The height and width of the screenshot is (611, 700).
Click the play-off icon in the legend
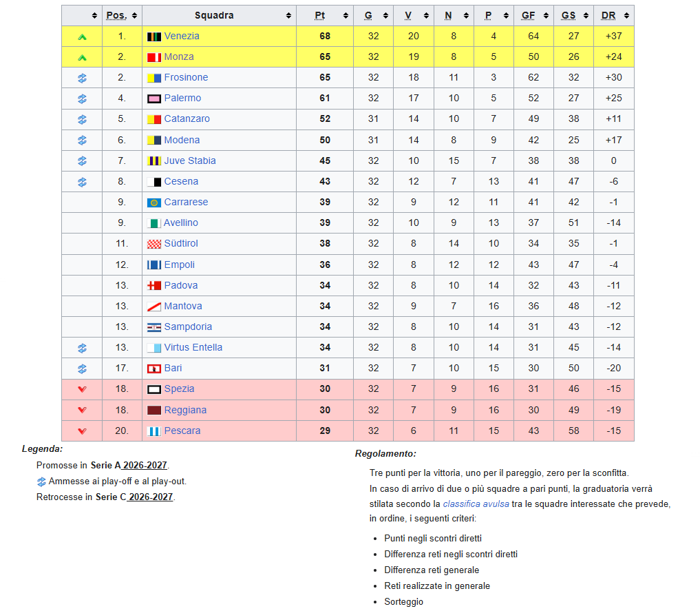click(x=41, y=482)
